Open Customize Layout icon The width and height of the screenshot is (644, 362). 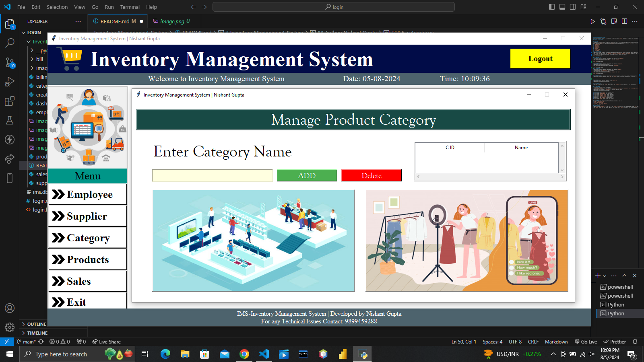tap(584, 7)
